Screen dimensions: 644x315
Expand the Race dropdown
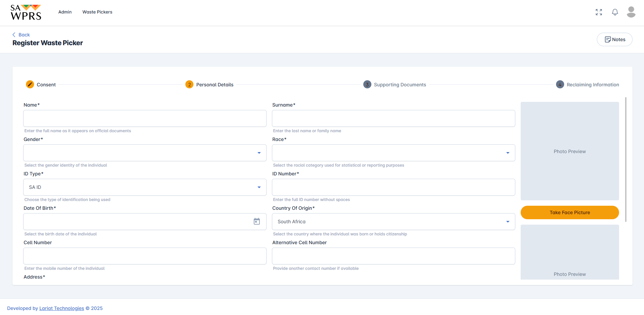point(394,153)
